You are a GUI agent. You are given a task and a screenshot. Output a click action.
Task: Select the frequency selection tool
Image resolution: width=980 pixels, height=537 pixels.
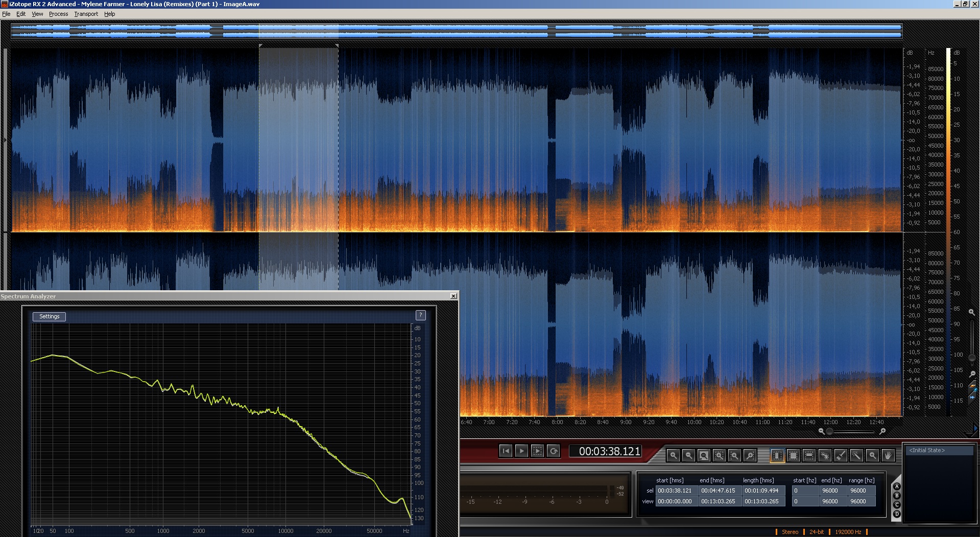[x=809, y=455]
